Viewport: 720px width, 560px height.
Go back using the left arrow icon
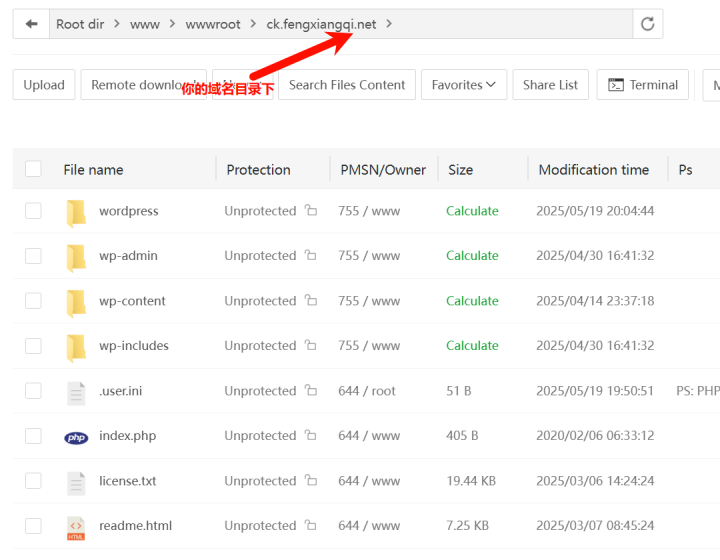coord(31,24)
